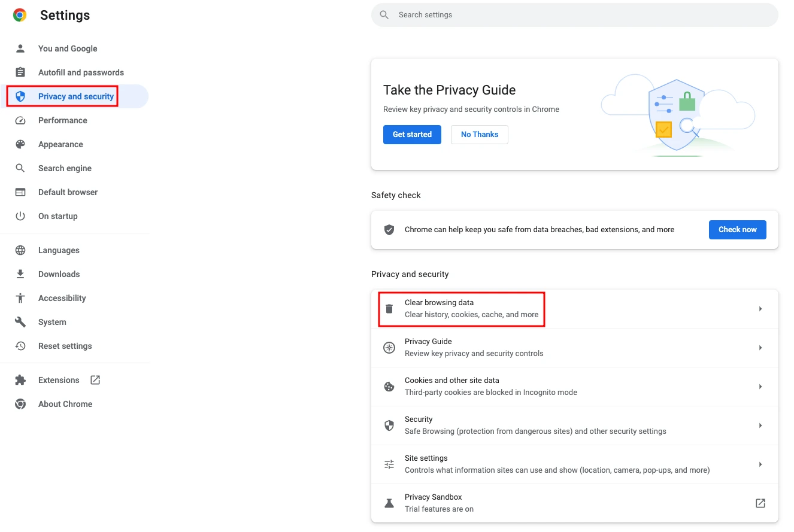Image resolution: width=794 pixels, height=532 pixels.
Task: Click the magnifier icon in search settings bar
Action: (384, 15)
